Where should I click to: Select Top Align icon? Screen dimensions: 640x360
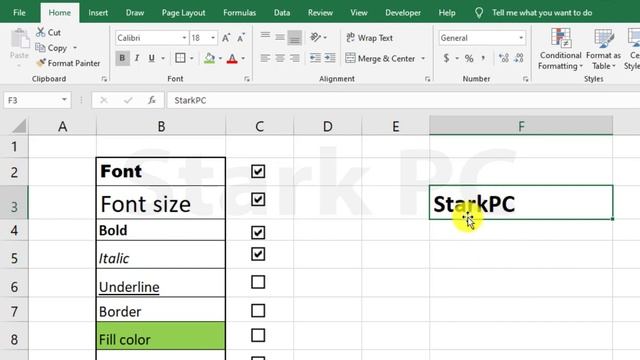point(265,37)
